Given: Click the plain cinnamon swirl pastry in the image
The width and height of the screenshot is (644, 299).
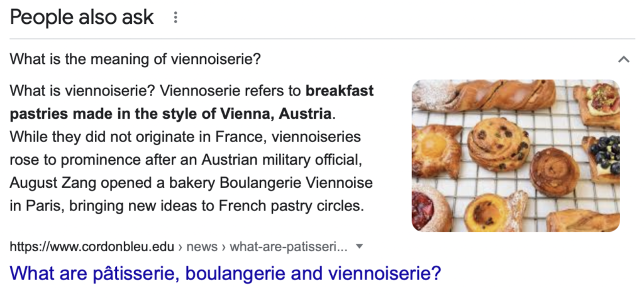Looking at the screenshot, I should tap(555, 171).
